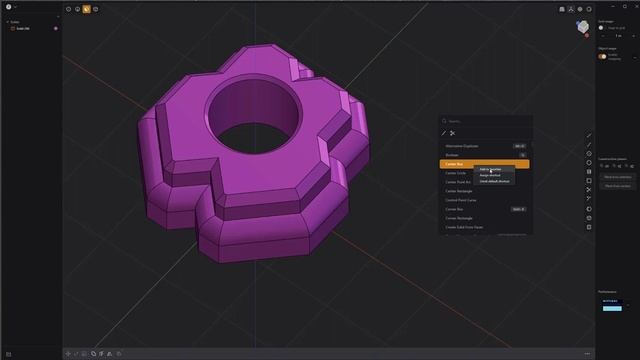Choose Alternative Duplicate command in palette
The image size is (640, 360).
[x=484, y=146]
